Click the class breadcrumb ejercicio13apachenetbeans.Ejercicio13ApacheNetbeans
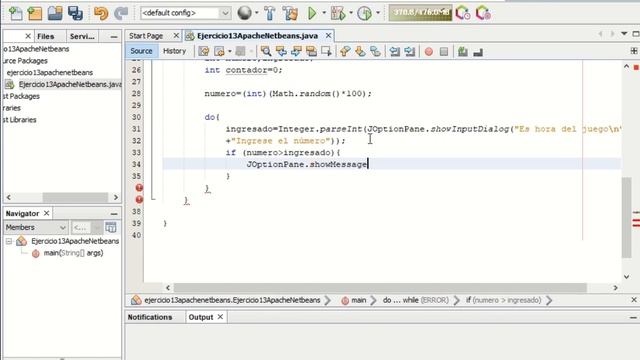 [232, 300]
